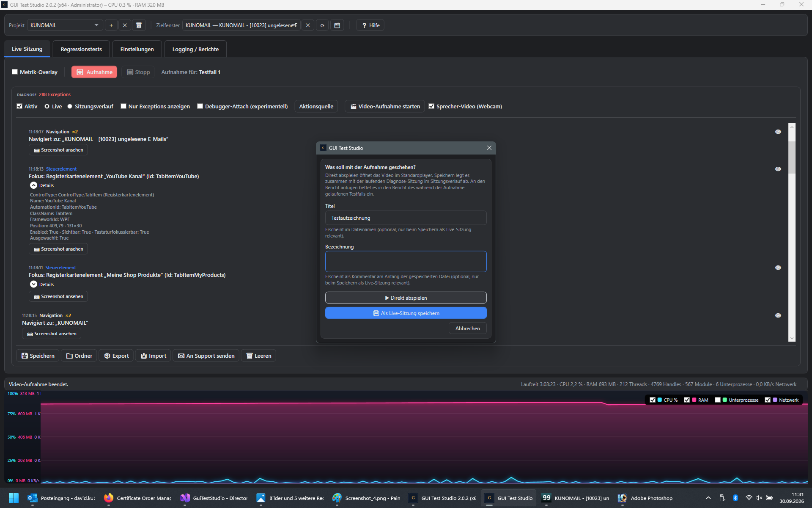Screen dimensions: 812x508
Task: Open the Logging / Berichte tab
Action: point(195,49)
